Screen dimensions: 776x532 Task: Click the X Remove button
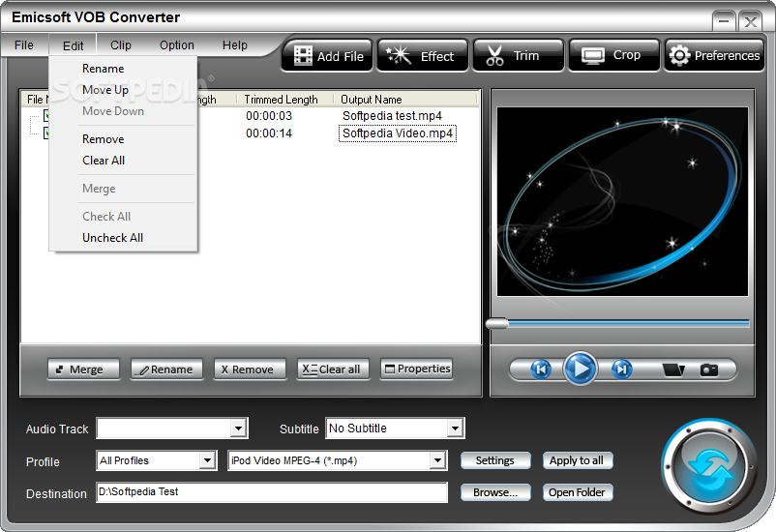click(250, 369)
